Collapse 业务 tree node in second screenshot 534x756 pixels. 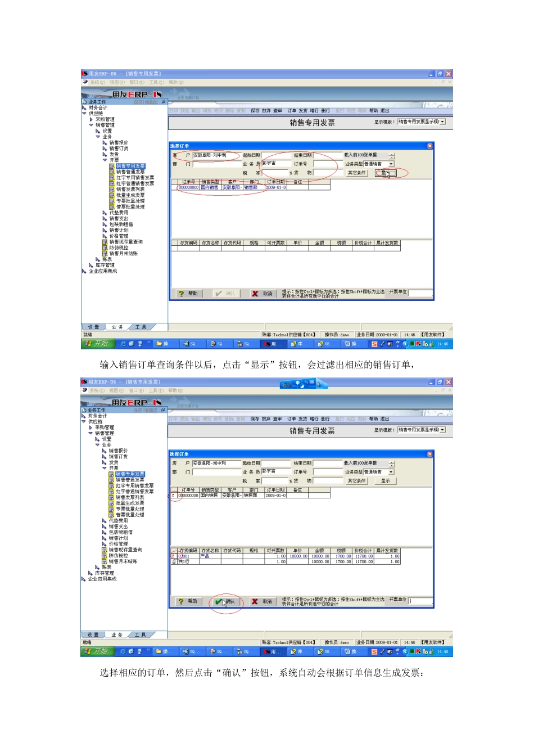(x=98, y=445)
